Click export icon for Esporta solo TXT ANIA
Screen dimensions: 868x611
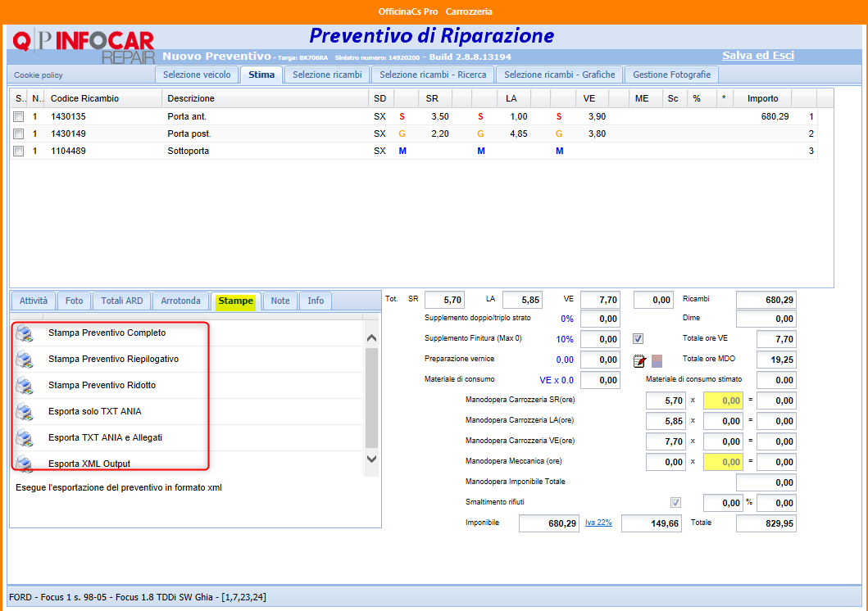[x=25, y=412]
